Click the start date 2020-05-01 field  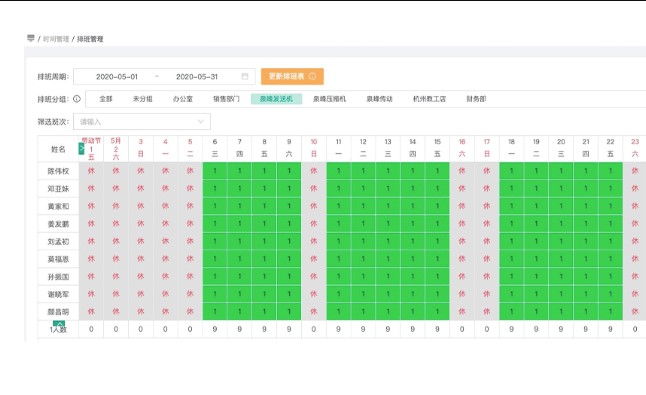click(x=117, y=77)
